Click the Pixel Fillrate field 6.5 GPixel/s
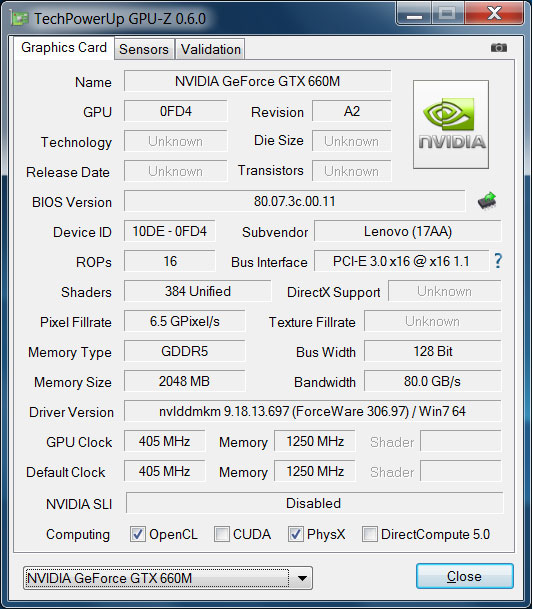 [185, 321]
